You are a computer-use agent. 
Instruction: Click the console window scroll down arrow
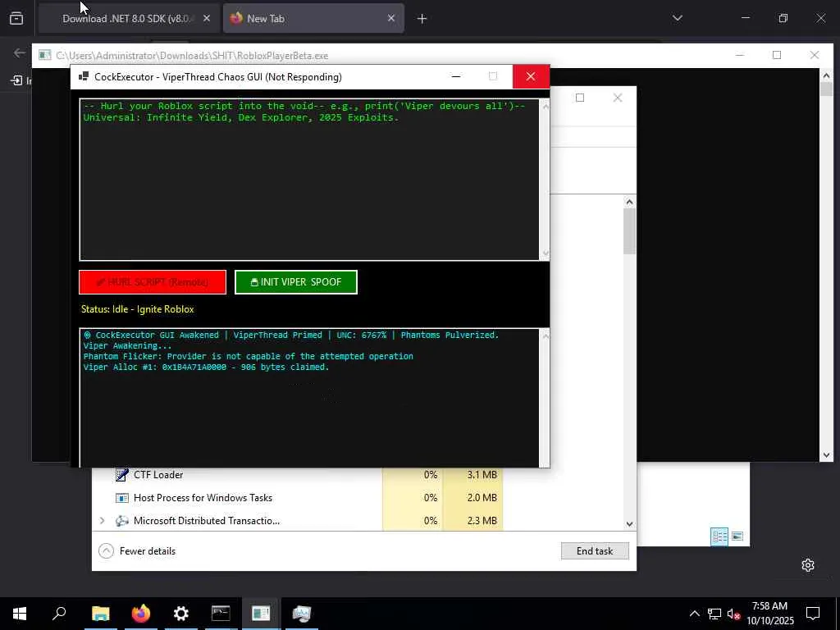(826, 455)
